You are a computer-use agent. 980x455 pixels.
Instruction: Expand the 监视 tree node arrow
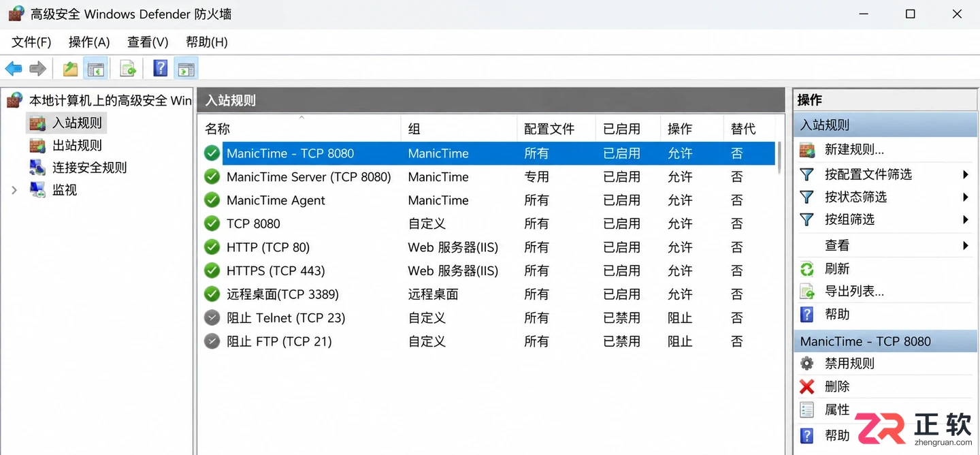coord(14,190)
